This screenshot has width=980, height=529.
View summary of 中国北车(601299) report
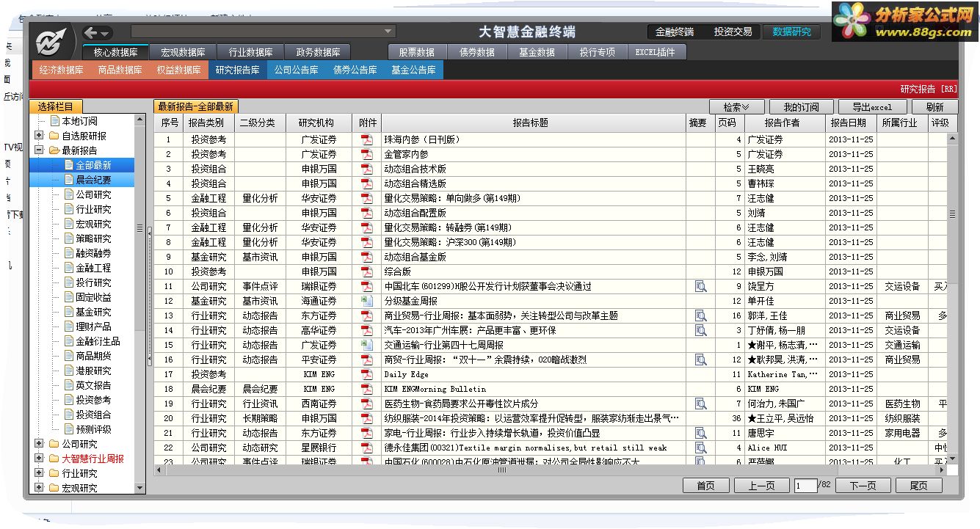tap(700, 286)
